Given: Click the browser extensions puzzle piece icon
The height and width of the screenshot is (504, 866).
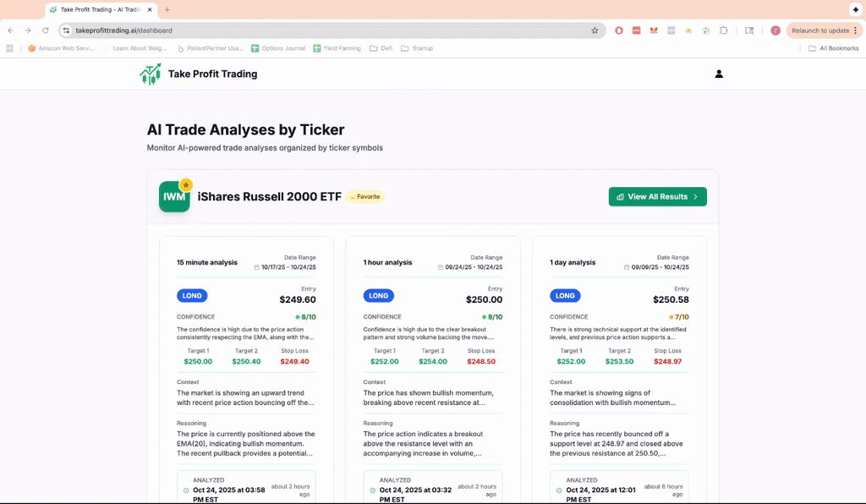Looking at the screenshot, I should (x=723, y=30).
